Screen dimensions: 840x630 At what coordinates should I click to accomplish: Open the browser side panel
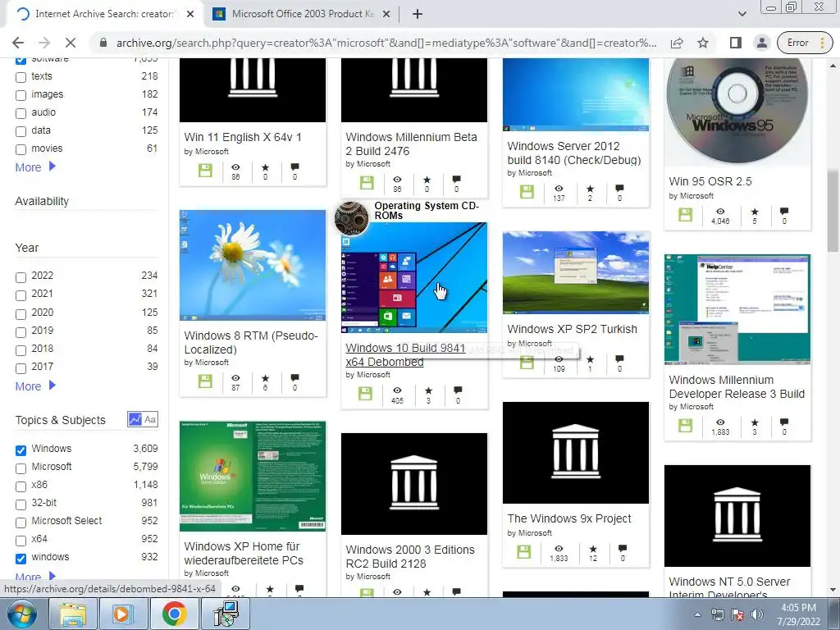point(736,43)
